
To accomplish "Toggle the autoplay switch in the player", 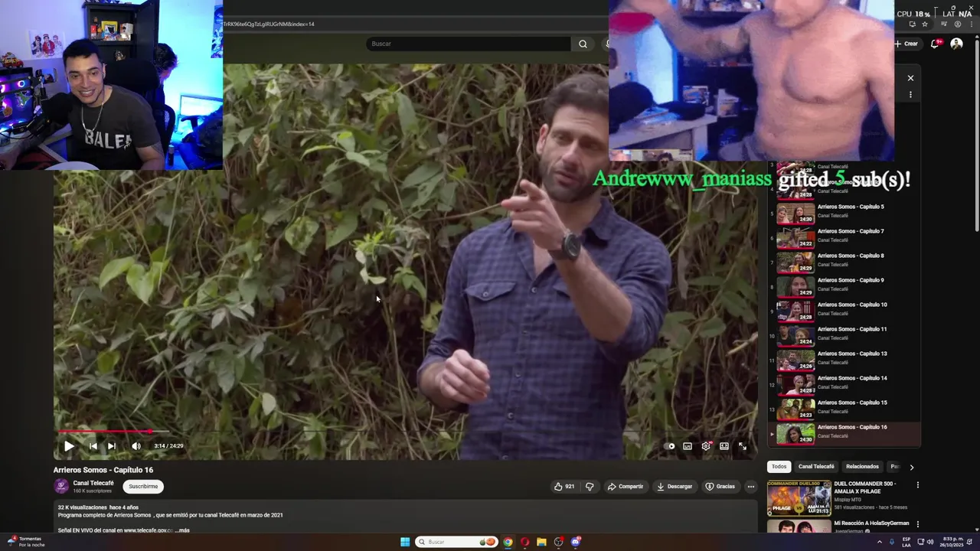I will point(671,446).
